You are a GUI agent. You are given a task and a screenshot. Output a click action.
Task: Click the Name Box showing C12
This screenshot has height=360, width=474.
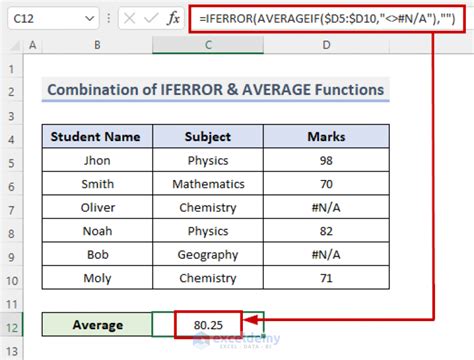(53, 19)
